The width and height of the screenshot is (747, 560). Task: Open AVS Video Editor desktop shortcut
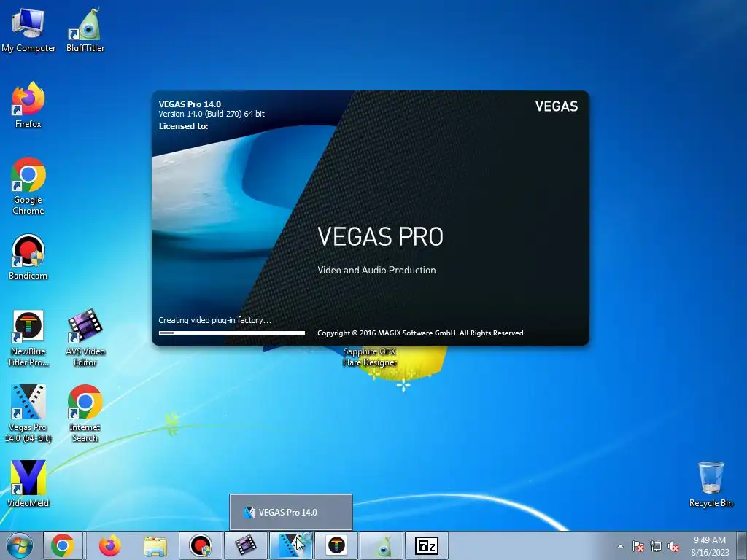click(85, 338)
